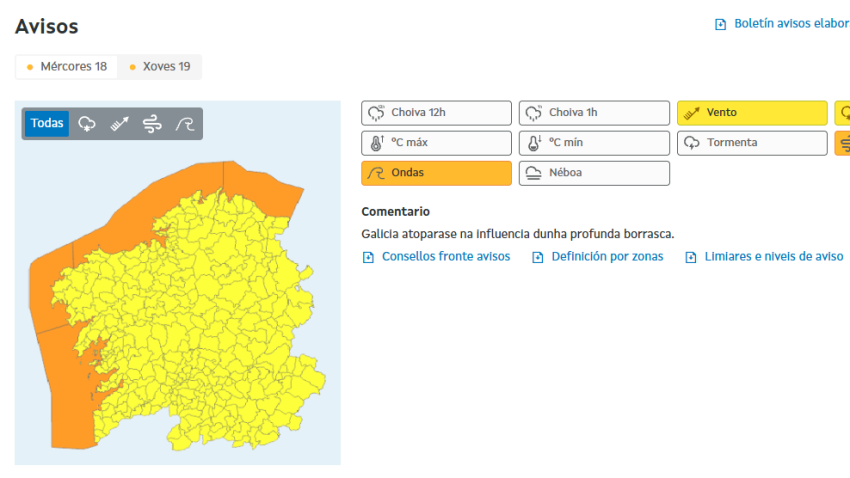Switch to Xoves 19 tab
The height and width of the screenshot is (478, 850).
(x=159, y=67)
